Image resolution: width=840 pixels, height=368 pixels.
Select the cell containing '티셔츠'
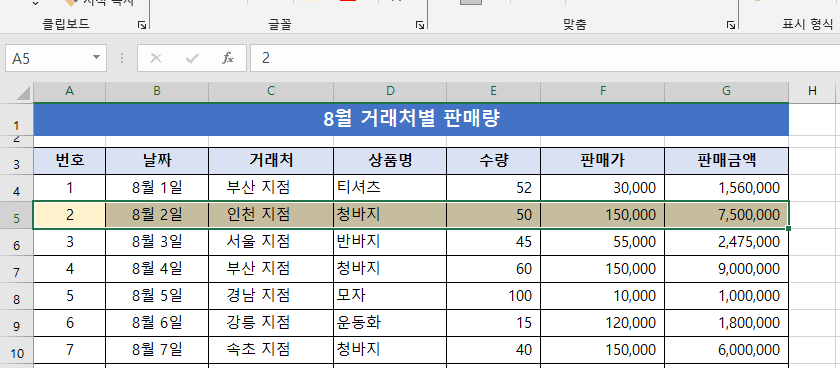(x=390, y=187)
